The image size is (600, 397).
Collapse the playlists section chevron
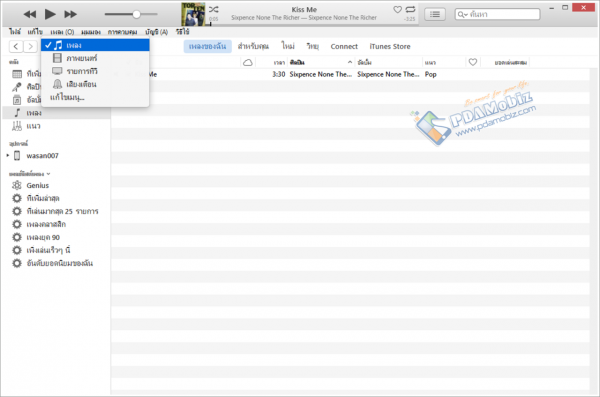tap(48, 174)
